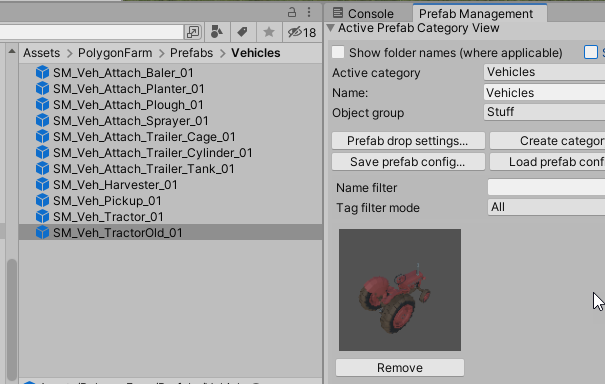The width and height of the screenshot is (605, 384).
Task: Click the SM_Veh_Attach_Planter_01 prefab cube icon
Action: click(42, 88)
